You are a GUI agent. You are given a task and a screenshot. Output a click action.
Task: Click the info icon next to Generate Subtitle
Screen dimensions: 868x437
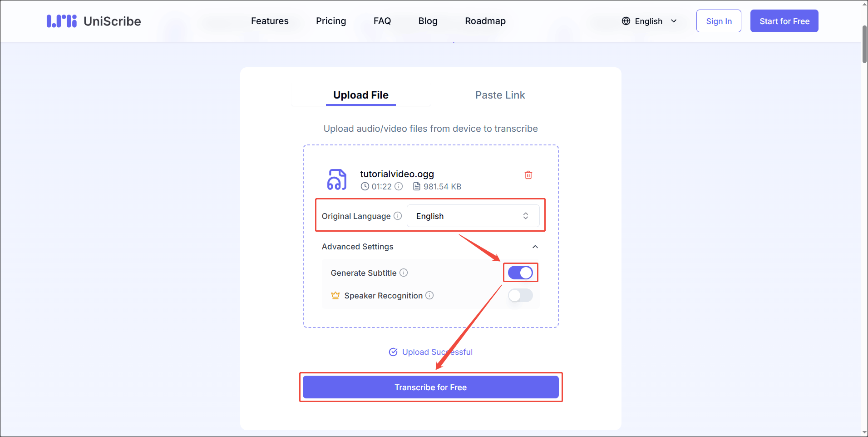click(404, 273)
